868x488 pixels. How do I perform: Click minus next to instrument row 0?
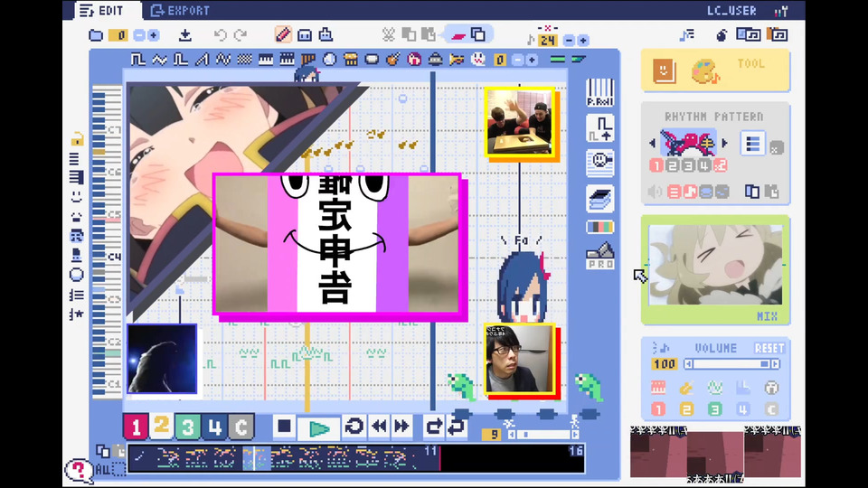point(517,60)
